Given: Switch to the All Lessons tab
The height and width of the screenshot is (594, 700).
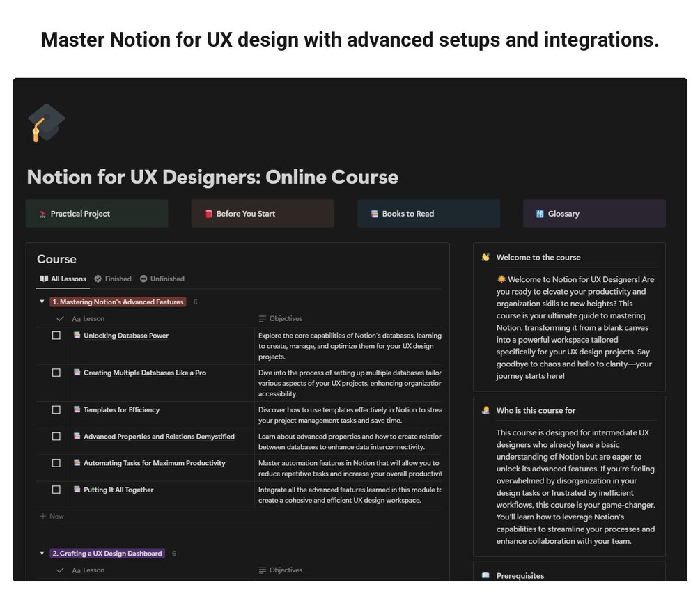Looking at the screenshot, I should click(63, 279).
